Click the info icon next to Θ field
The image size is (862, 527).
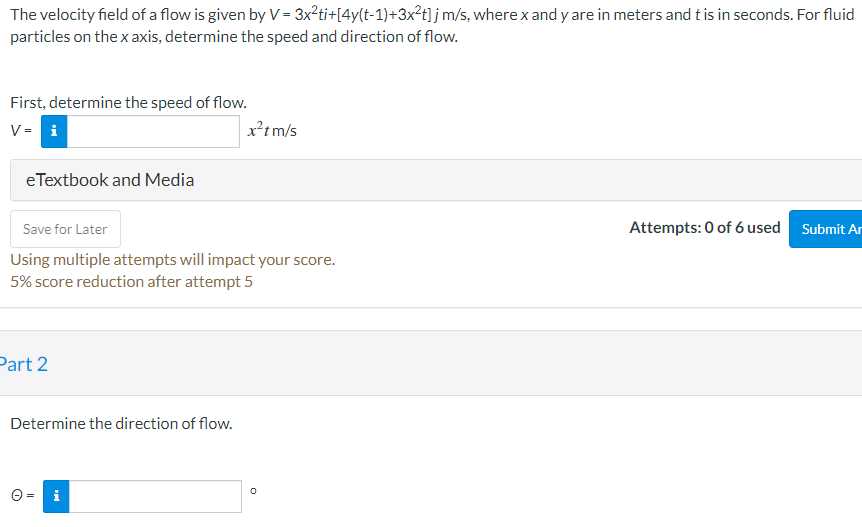[56, 496]
